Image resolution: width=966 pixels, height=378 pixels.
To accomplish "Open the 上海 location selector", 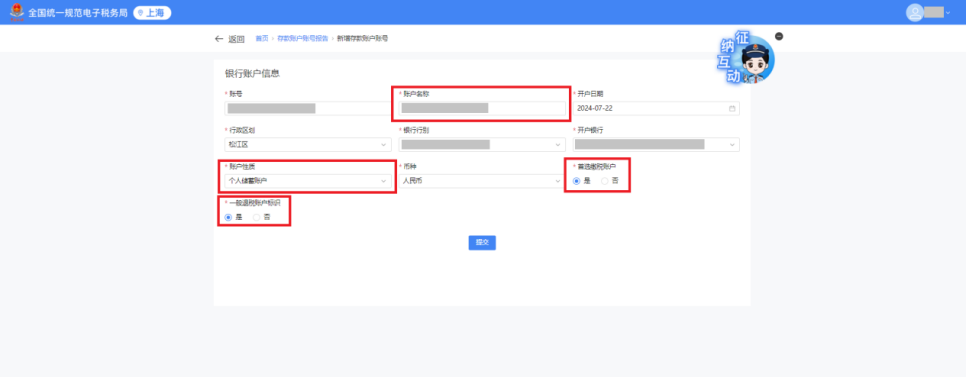I will (152, 12).
